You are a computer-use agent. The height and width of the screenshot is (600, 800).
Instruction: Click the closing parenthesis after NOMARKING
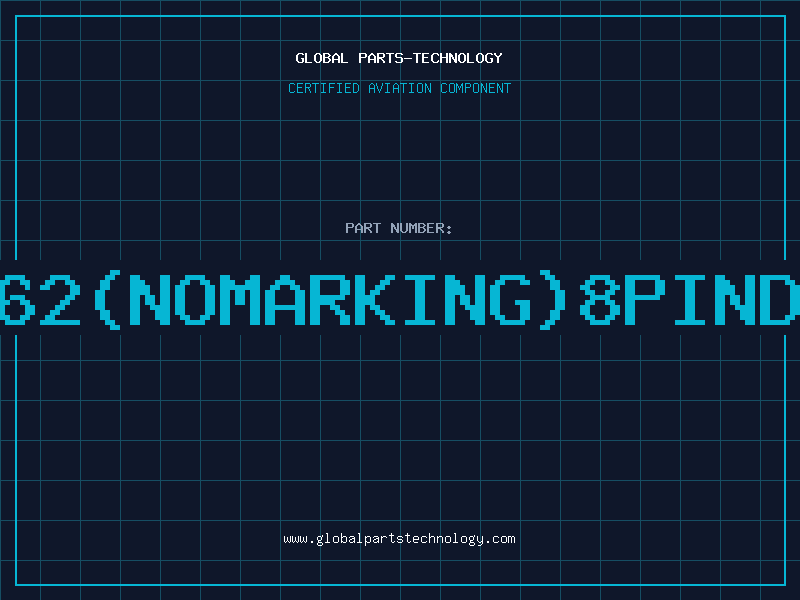pyautogui.click(x=554, y=299)
